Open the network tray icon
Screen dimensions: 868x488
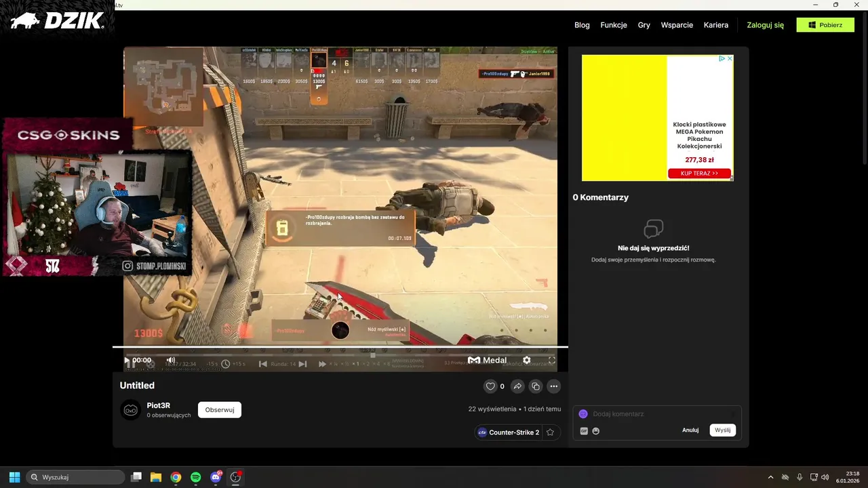[814, 477]
